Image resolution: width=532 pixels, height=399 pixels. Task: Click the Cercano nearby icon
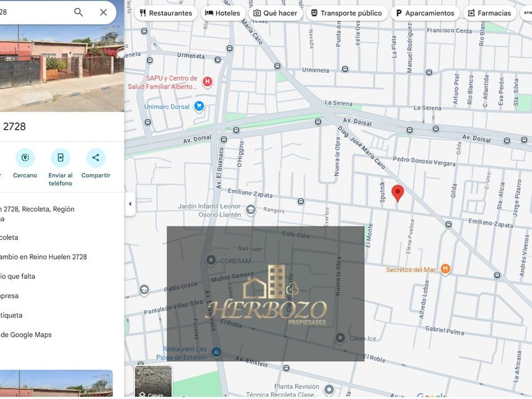(25, 158)
